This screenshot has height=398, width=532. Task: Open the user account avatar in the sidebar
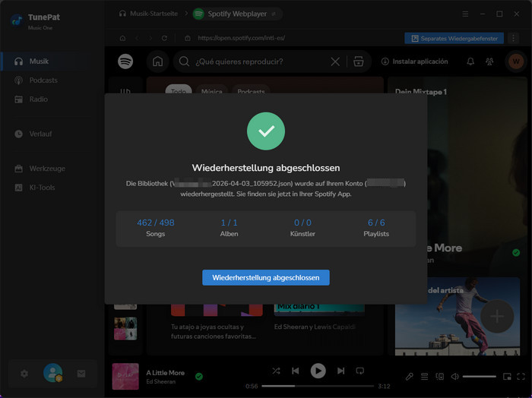tap(53, 373)
